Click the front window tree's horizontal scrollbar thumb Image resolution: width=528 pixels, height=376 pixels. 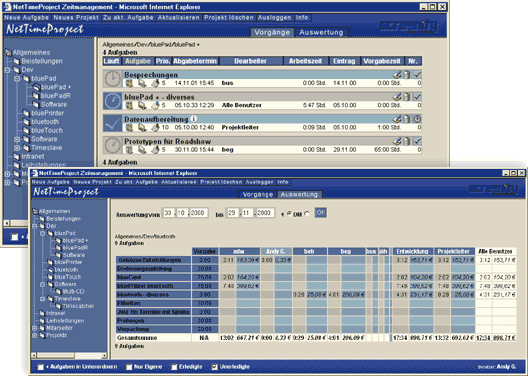[x=56, y=355]
